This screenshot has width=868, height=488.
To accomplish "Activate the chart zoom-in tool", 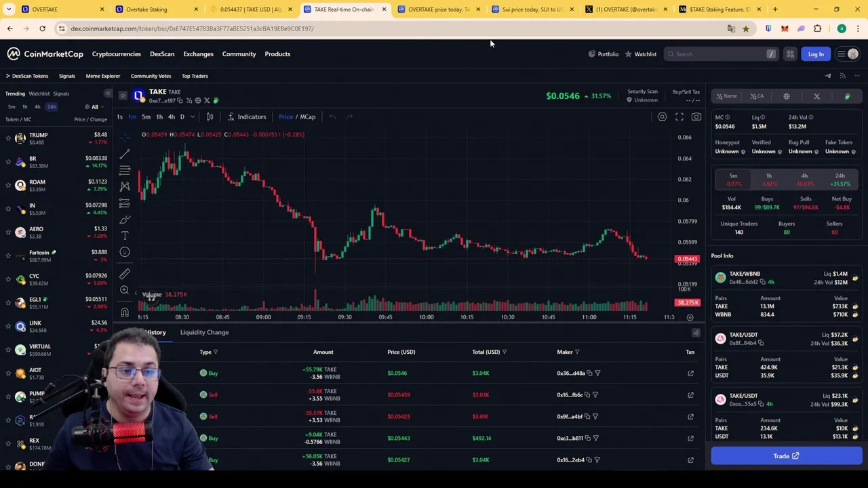I will pos(125,290).
